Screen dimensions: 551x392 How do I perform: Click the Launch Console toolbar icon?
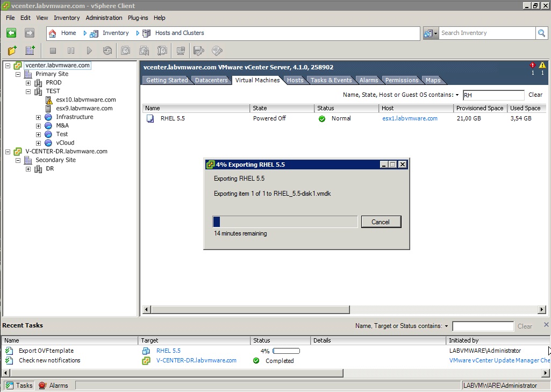pos(181,51)
